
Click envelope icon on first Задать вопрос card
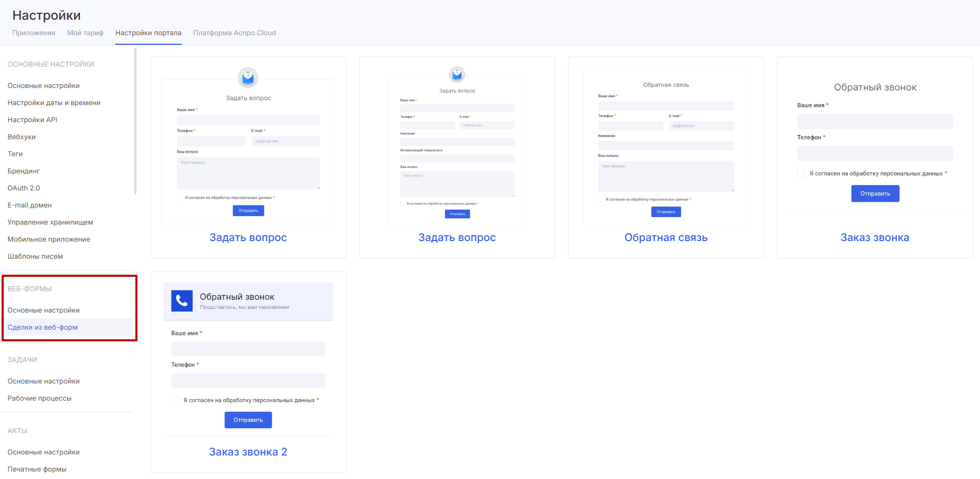248,78
